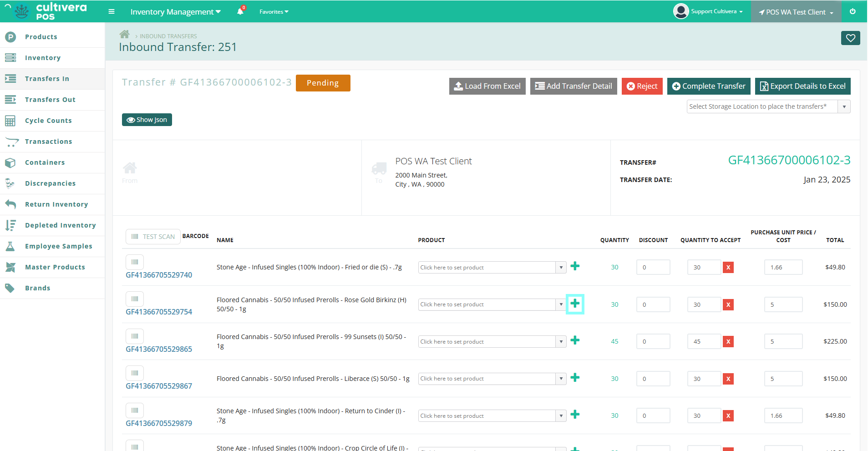Click red X for Rose Gold Birkinz row
868x451 pixels.
coord(728,305)
